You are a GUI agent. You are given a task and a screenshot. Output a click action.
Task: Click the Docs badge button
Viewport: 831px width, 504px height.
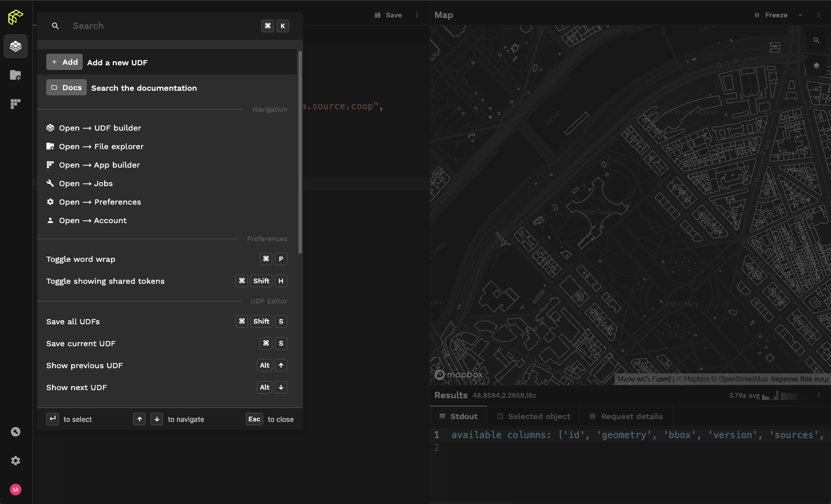coord(67,87)
